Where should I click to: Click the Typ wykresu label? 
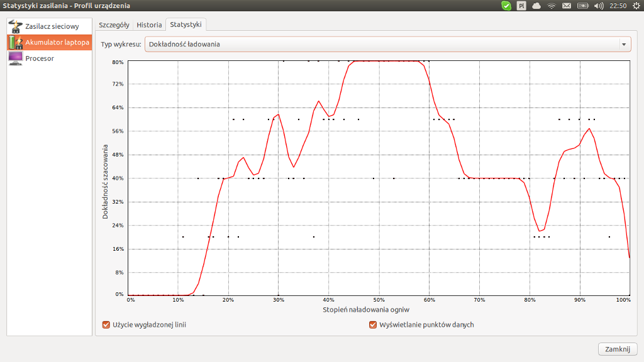tap(121, 45)
